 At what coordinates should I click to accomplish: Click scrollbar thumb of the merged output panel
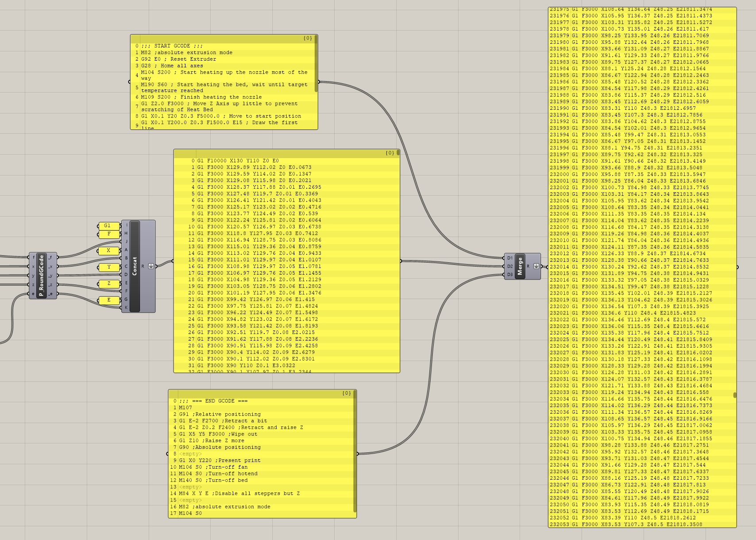[735, 395]
